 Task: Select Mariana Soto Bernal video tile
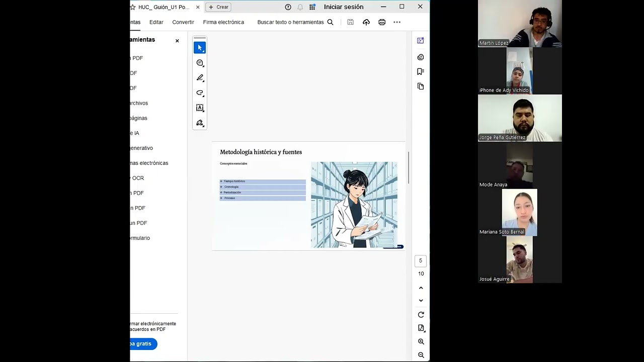pyautogui.click(x=520, y=213)
